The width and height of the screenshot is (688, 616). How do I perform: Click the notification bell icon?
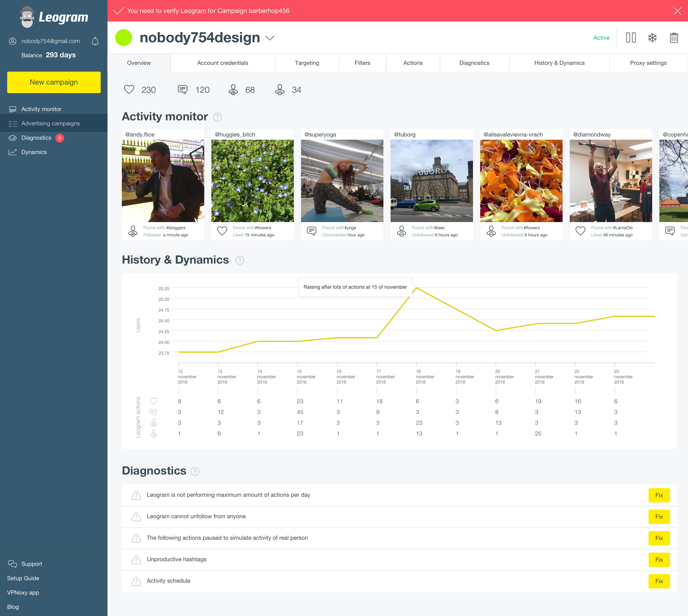click(x=95, y=41)
